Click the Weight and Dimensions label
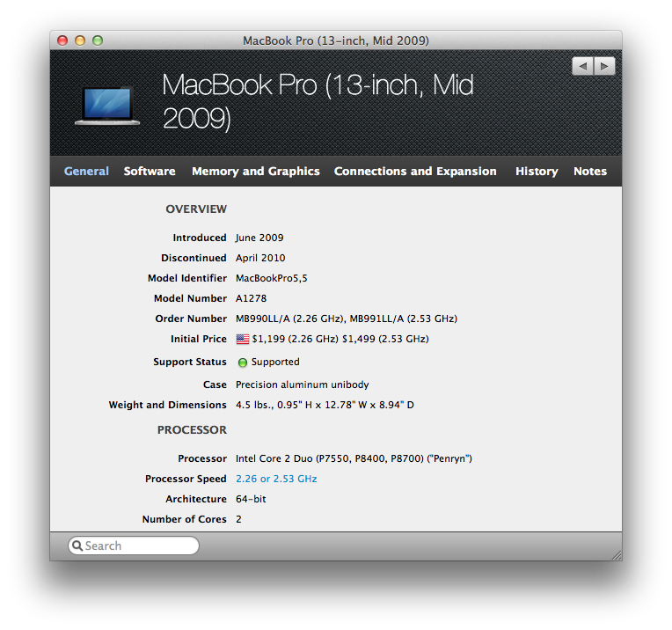 point(168,405)
